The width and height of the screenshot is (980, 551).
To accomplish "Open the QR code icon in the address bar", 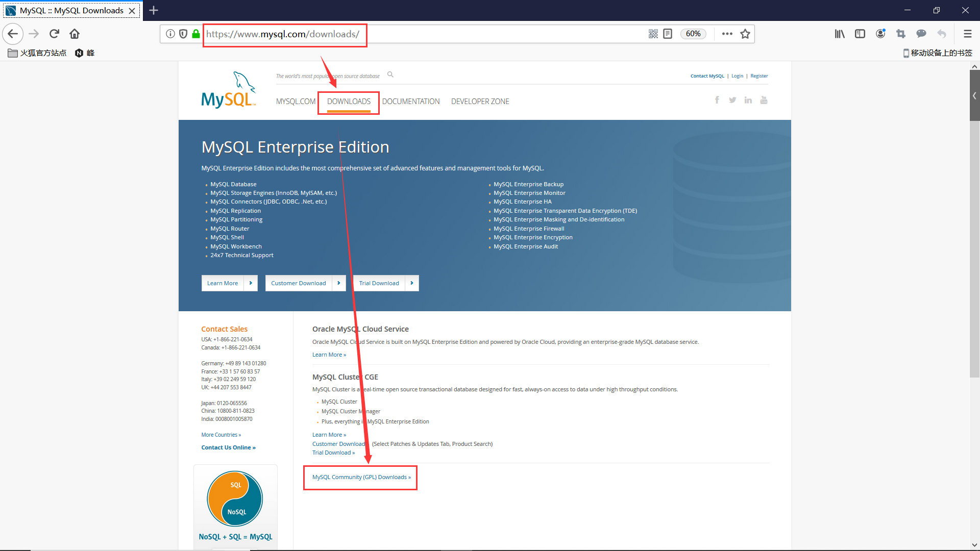I will (x=653, y=34).
